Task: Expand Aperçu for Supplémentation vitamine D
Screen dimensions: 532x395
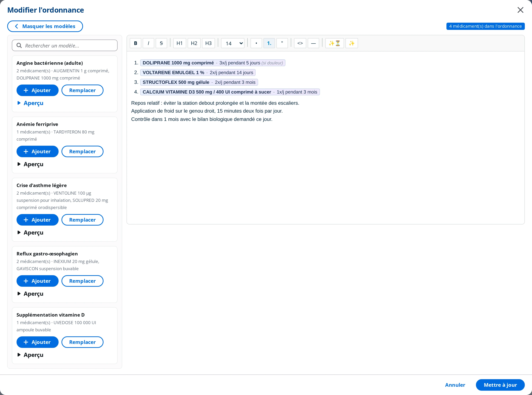Action: [30, 355]
